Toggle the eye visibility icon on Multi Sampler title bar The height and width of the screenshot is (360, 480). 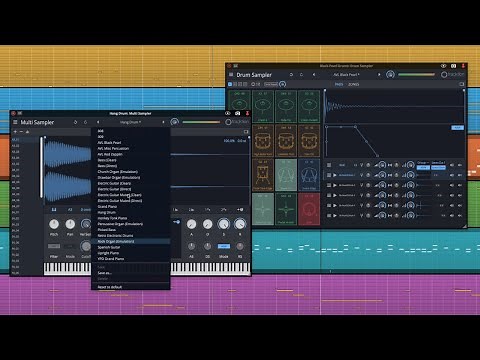click(227, 113)
